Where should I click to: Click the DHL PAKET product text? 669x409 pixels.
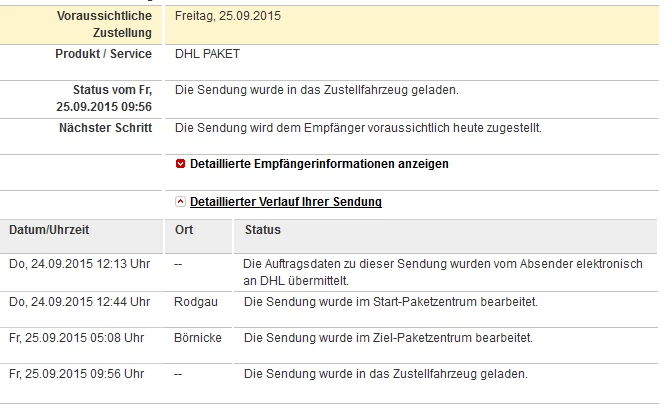click(207, 54)
